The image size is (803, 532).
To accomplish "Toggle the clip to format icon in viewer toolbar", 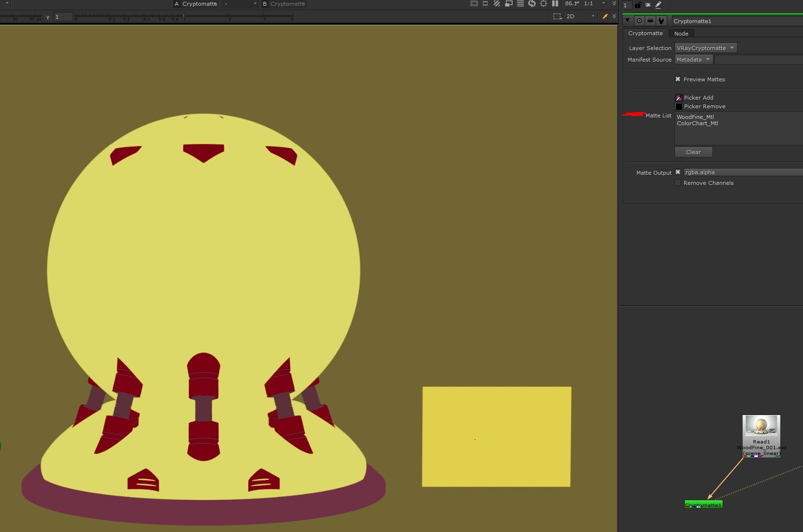I will pos(474,4).
